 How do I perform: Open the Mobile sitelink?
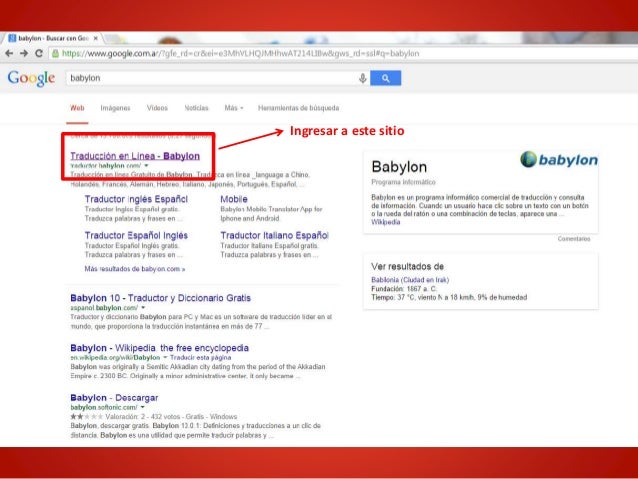click(x=234, y=199)
